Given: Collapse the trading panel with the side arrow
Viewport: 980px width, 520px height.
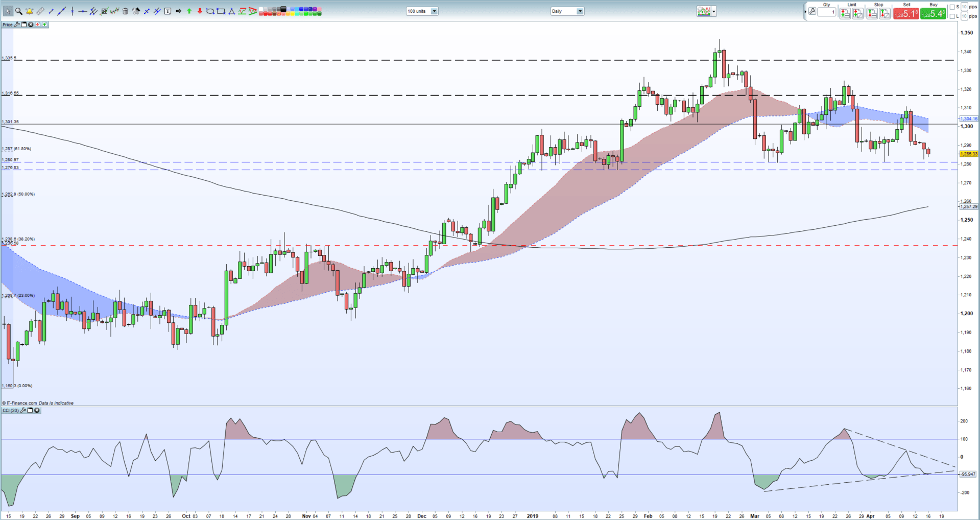Looking at the screenshot, I should tap(805, 12).
